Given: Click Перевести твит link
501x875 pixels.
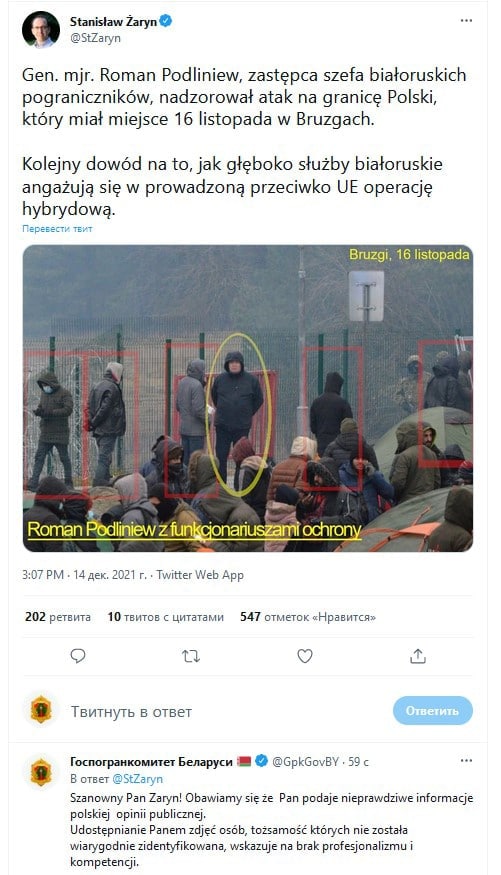Looking at the screenshot, I should 57,228.
